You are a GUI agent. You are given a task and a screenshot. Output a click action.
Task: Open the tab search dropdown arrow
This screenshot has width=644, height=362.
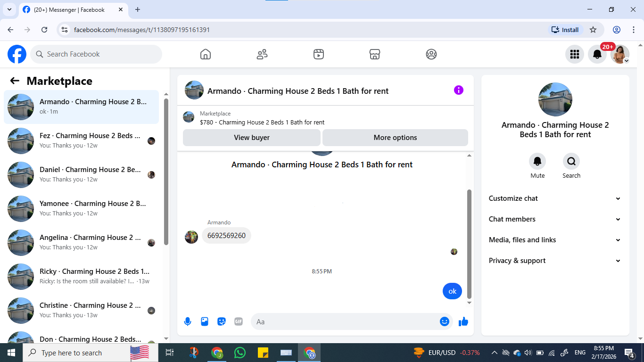tap(9, 9)
